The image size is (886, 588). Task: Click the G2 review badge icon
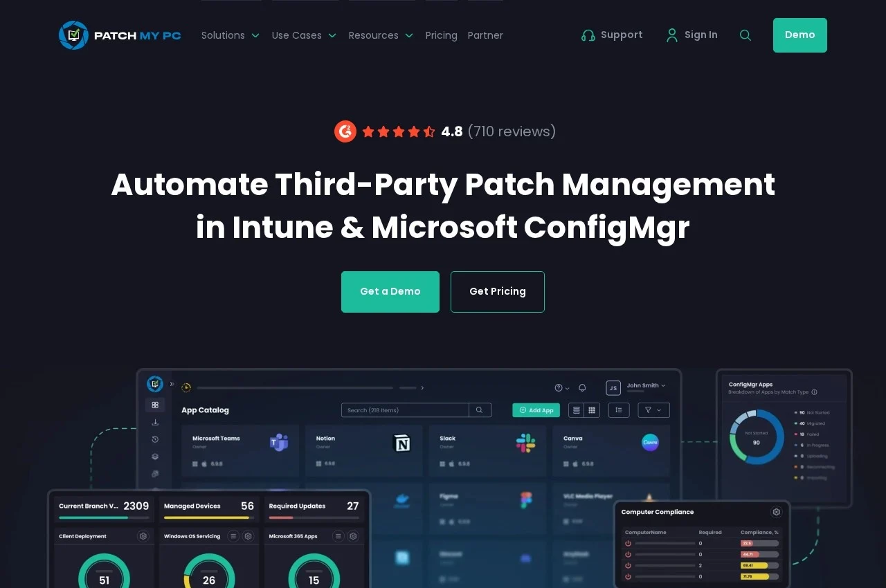click(x=345, y=131)
